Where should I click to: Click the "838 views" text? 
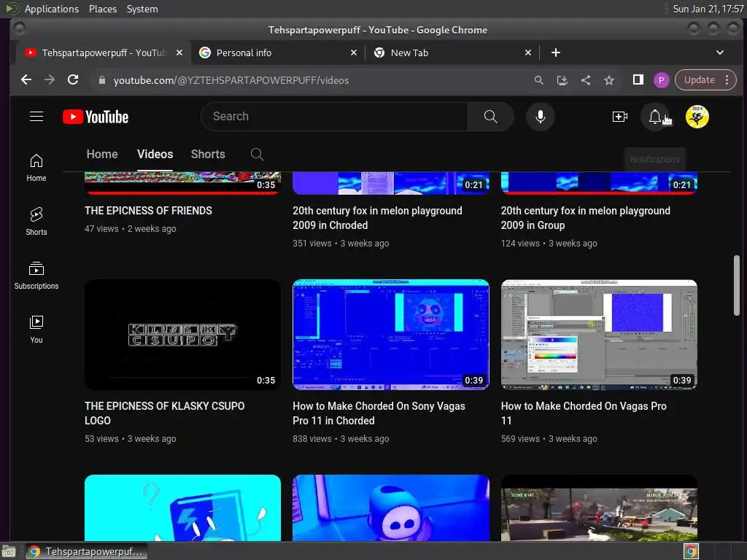tap(312, 438)
